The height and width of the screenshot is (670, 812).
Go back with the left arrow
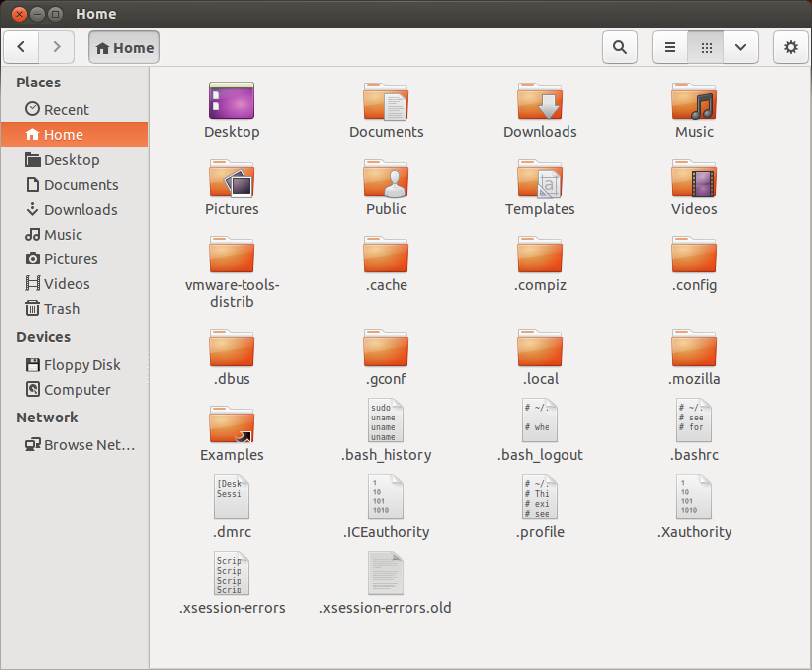pos(22,47)
